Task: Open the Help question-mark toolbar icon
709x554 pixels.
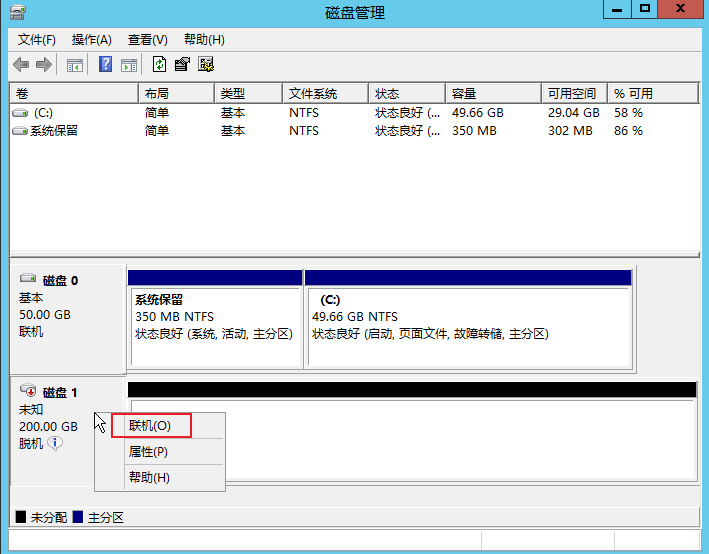Action: (x=105, y=64)
